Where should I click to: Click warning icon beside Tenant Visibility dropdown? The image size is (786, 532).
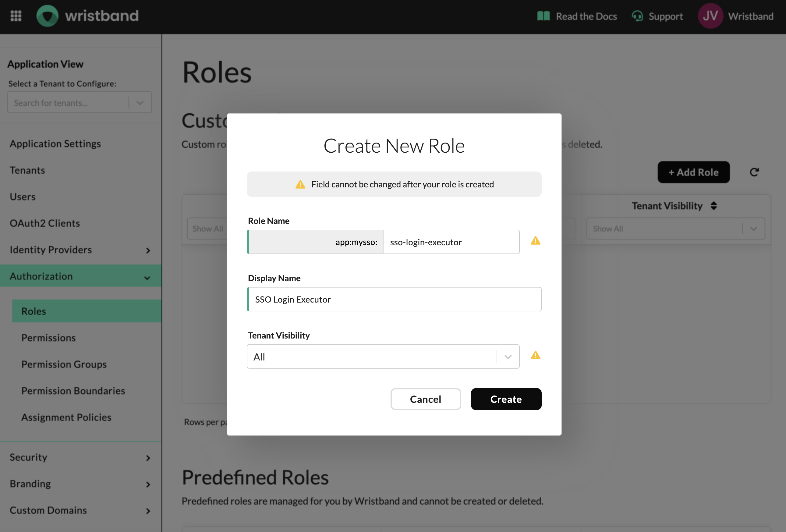[535, 356]
